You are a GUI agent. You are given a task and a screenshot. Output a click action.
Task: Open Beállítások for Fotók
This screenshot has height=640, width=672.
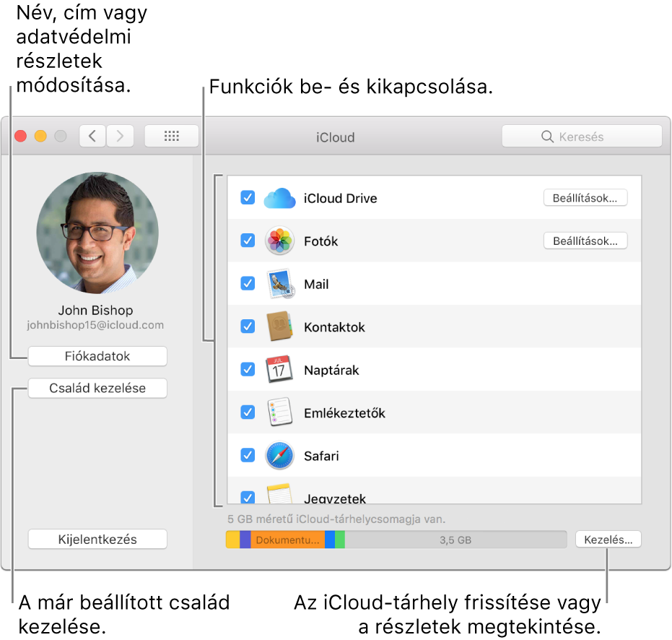(585, 240)
